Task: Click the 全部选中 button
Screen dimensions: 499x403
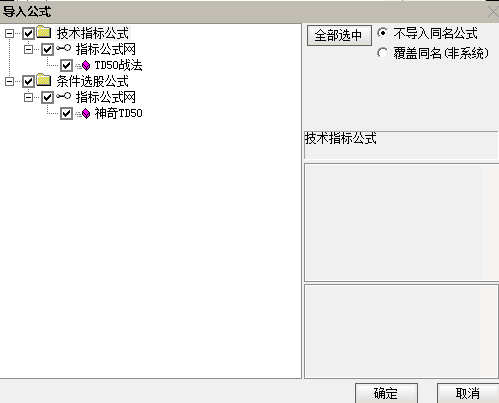Action: [339, 35]
